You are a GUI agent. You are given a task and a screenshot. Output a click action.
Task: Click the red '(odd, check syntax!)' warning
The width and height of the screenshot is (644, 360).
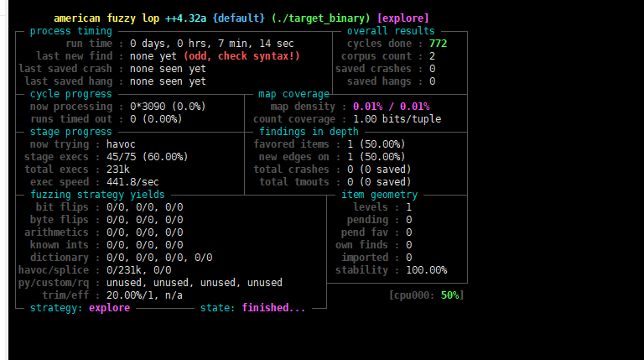point(241,56)
